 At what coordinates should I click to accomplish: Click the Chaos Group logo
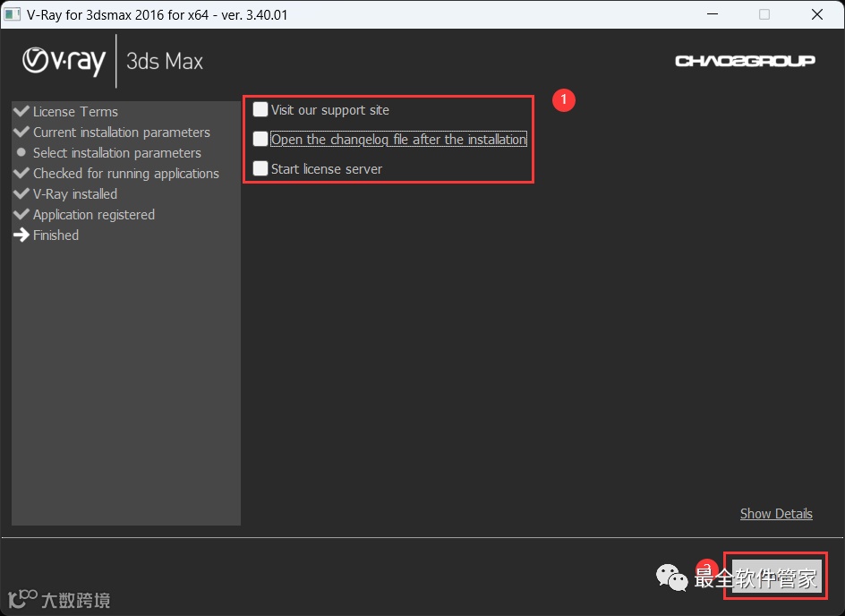click(x=745, y=61)
